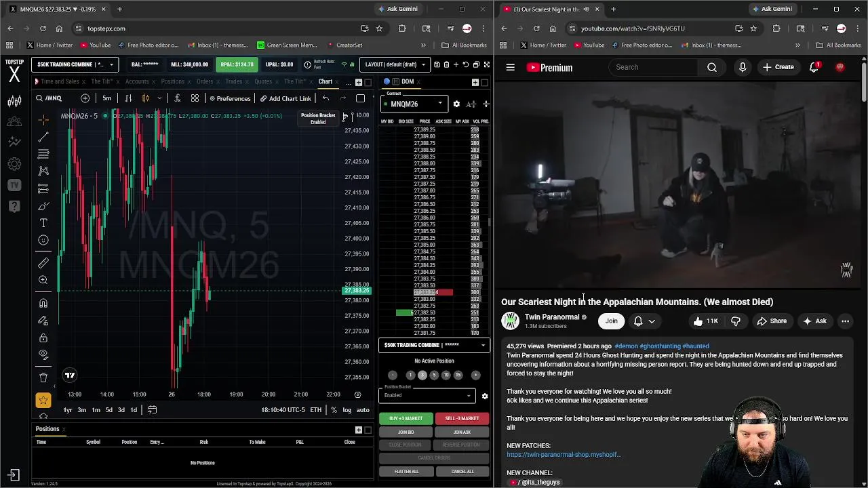Open the Position Bracket settings gear
The height and width of the screenshot is (488, 868).
[x=484, y=396]
